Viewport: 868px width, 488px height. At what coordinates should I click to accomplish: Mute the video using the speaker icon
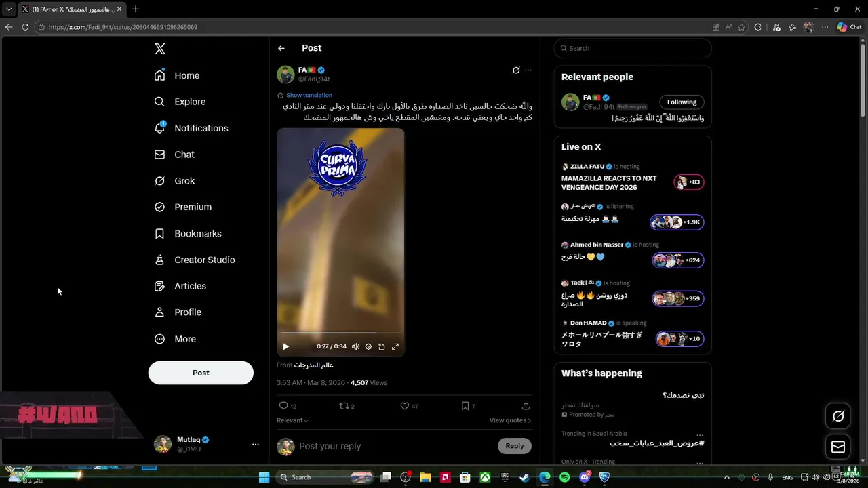pos(355,346)
